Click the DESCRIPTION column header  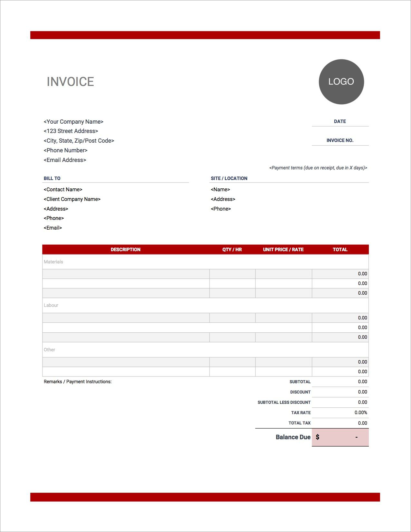pyautogui.click(x=126, y=250)
